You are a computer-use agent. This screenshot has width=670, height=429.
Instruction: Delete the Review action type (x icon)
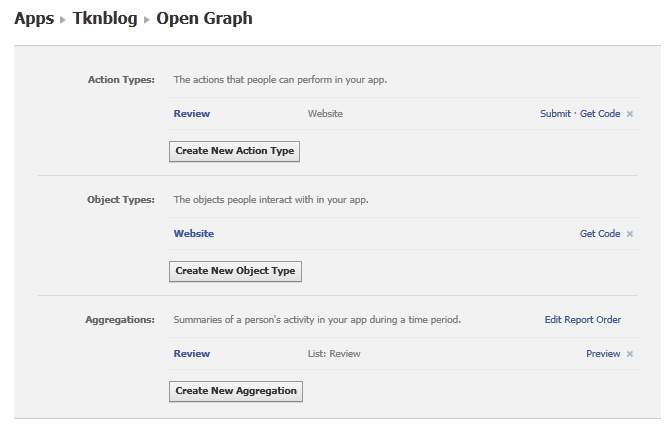point(629,114)
